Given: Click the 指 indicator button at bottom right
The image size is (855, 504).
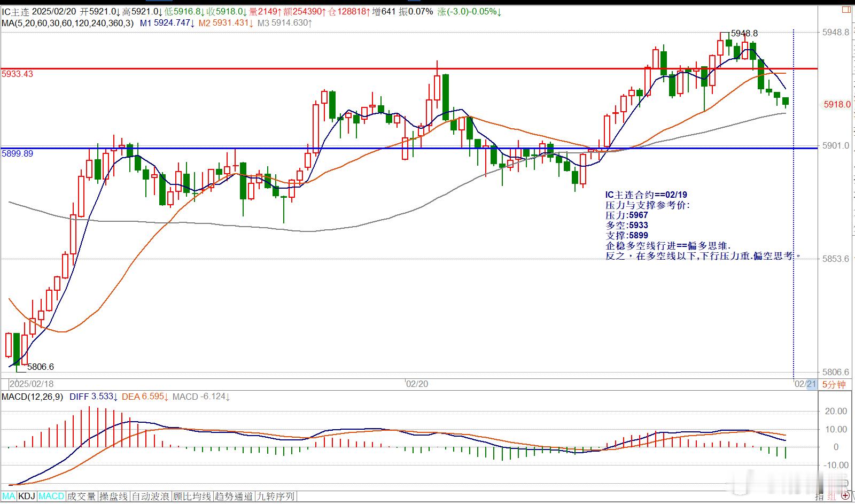Looking at the screenshot, I should tap(820, 497).
